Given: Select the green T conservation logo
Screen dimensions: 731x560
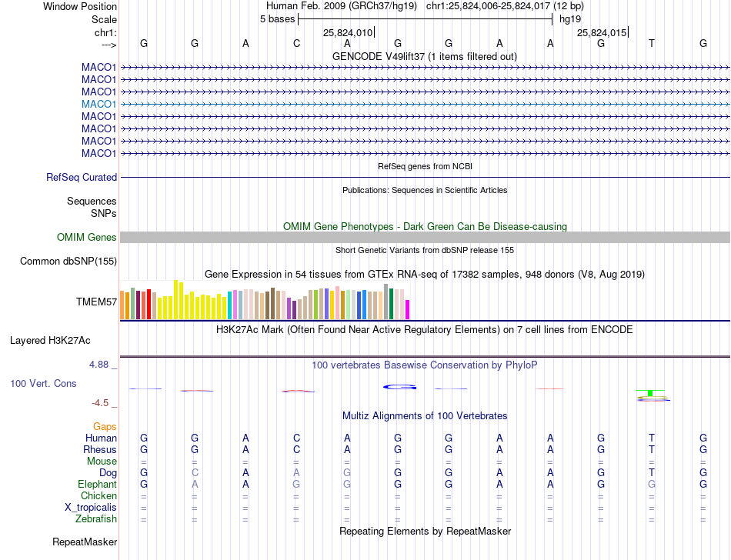Looking at the screenshot, I should point(650,393).
